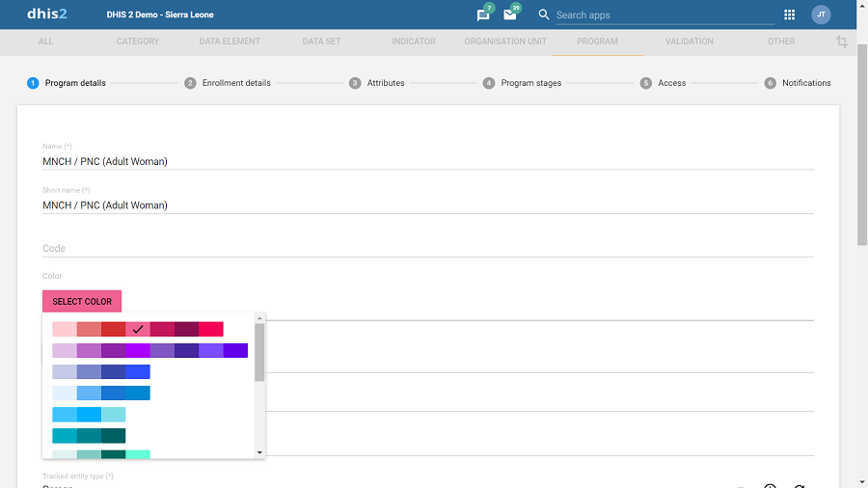
Task: Open the messages envelope icon
Action: [510, 14]
